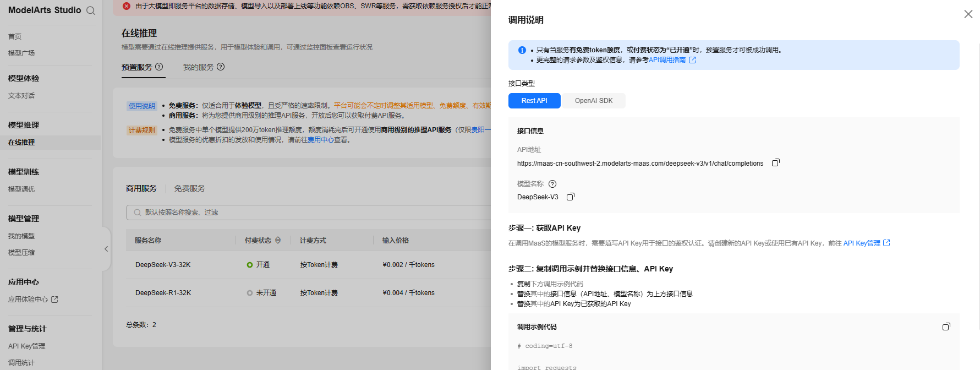Open 文本对话 in the sidebar
Viewport: 980px width, 370px height.
pos(21,95)
